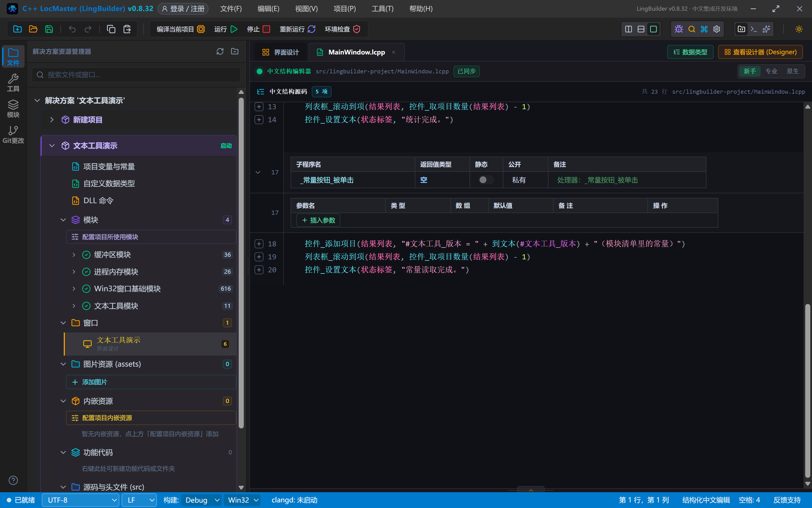Select the single pane layout icon
812x508 pixels.
coord(653,29)
